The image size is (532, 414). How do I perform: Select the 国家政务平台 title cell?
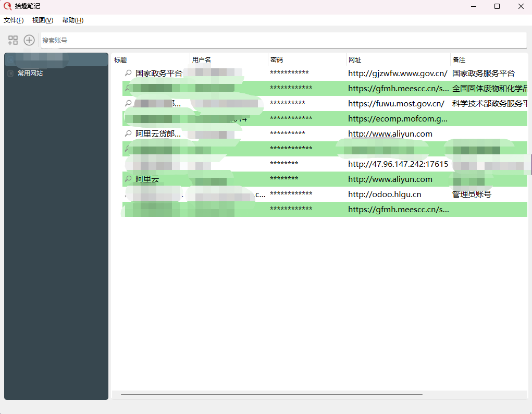click(159, 74)
